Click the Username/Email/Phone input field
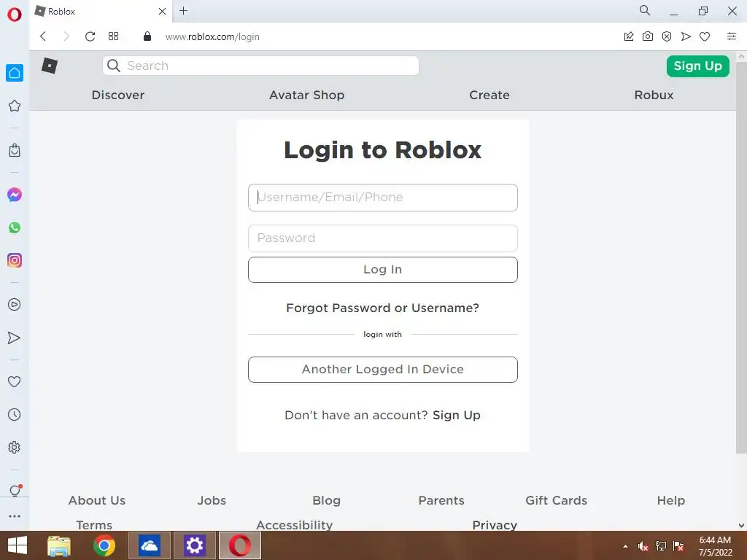The height and width of the screenshot is (560, 747). click(382, 198)
